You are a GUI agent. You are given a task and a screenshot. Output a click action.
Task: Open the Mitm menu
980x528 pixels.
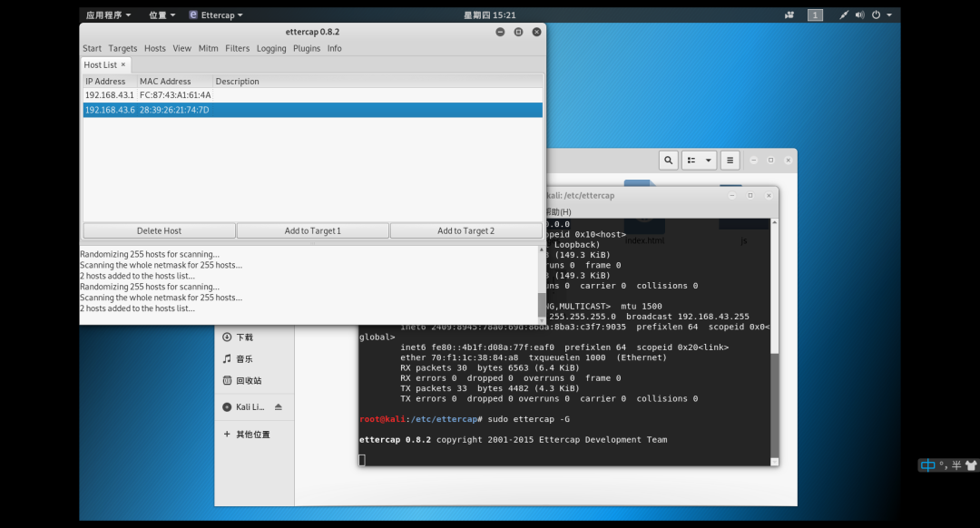point(208,48)
